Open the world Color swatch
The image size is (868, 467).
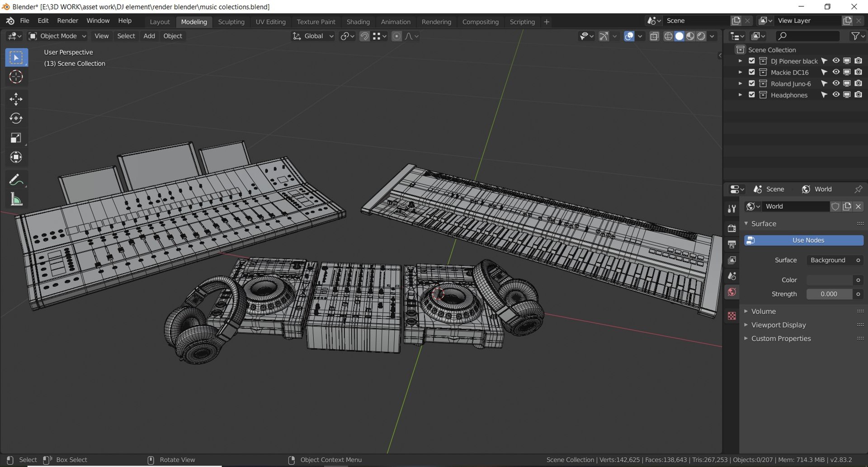[x=830, y=280]
